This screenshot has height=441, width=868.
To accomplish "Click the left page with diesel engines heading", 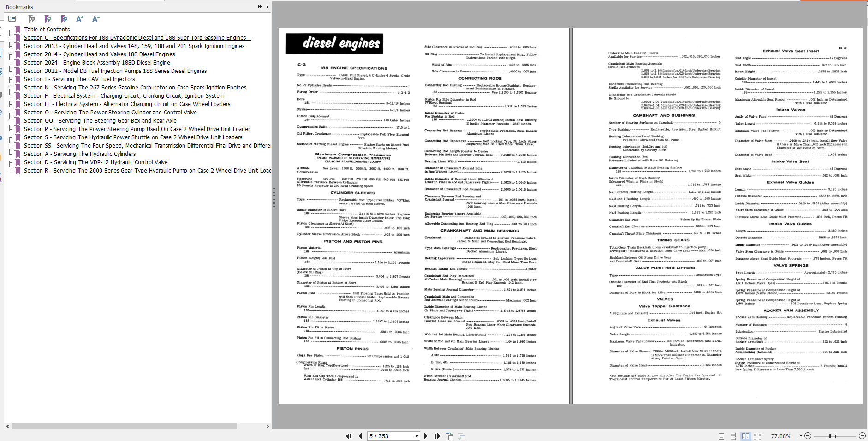I will coord(424,216).
